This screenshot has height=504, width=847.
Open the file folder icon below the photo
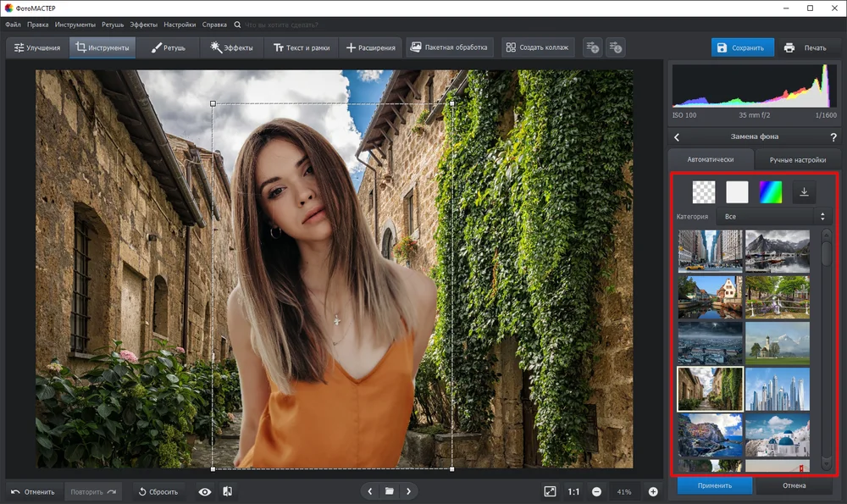click(x=389, y=491)
